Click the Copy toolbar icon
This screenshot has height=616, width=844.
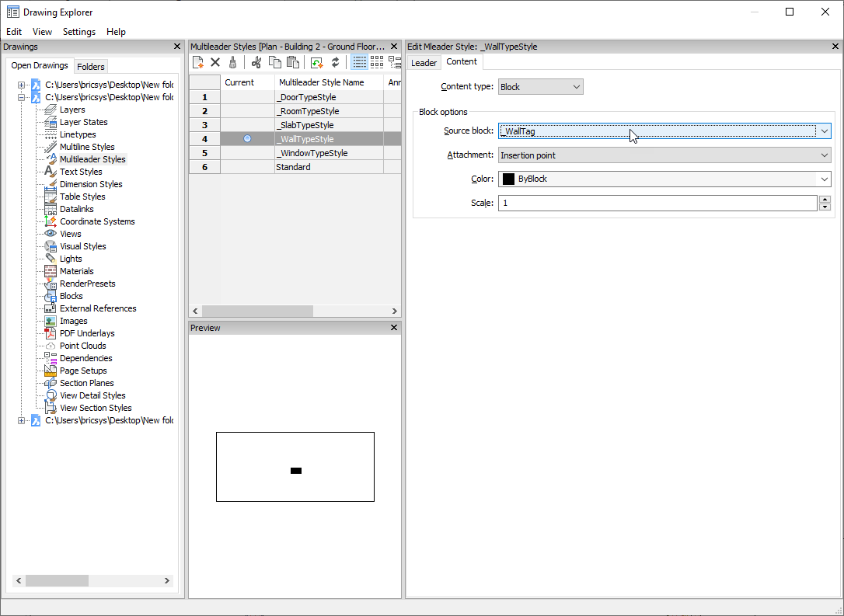click(x=274, y=63)
